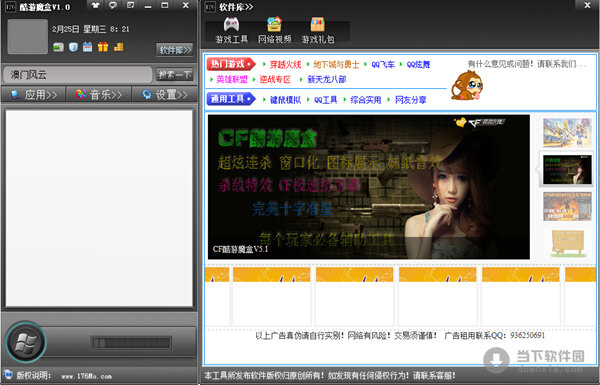Select the 热门游戏 category tab

[231, 64]
